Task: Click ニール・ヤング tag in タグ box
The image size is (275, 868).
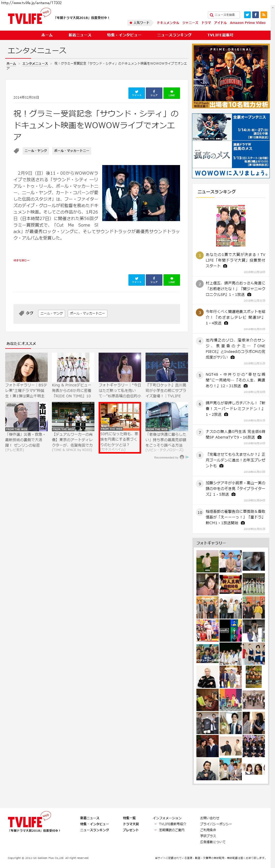Action: coord(52,313)
